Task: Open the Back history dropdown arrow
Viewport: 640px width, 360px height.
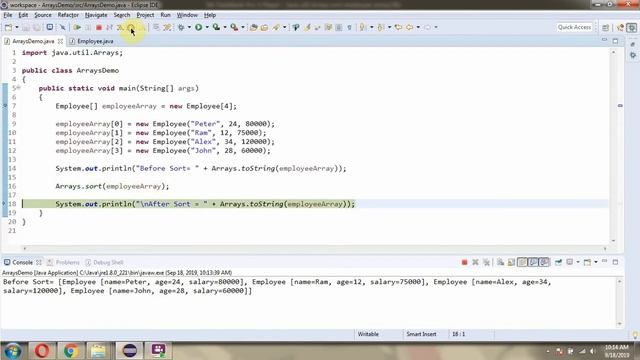Action: pyautogui.click(x=418, y=27)
